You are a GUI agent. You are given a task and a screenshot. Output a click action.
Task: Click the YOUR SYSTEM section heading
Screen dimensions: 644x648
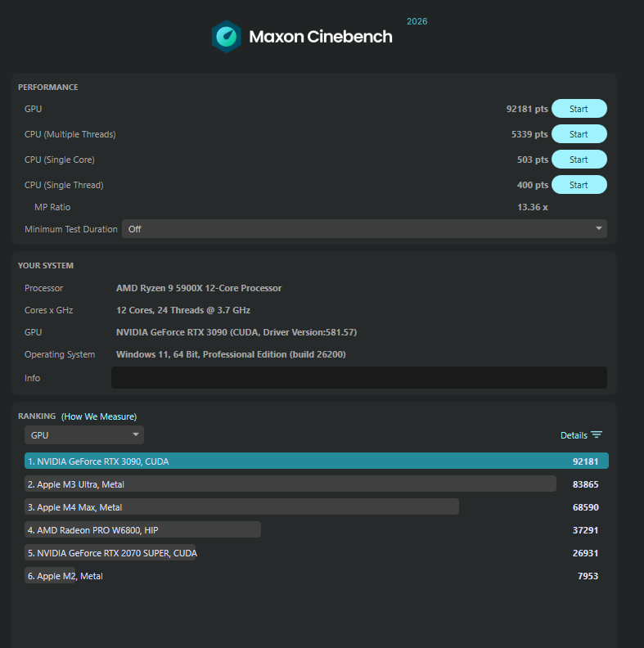[x=46, y=266]
